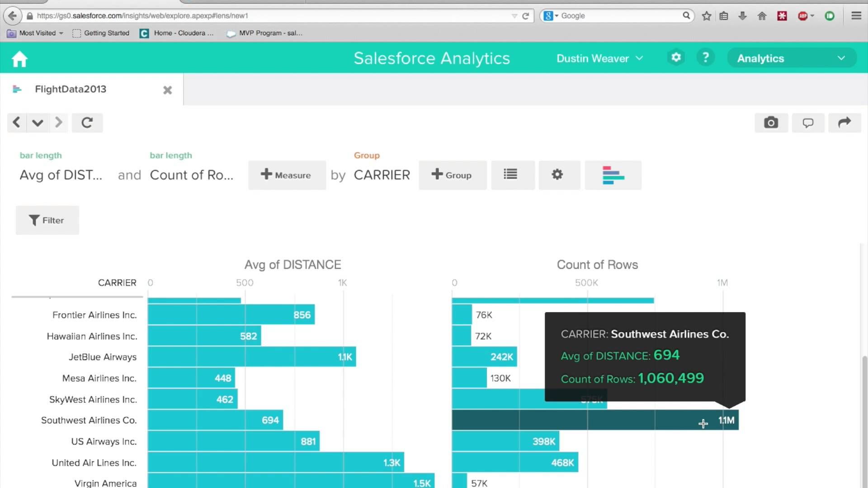Change chart type bar icon
This screenshot has width=868, height=488.
pyautogui.click(x=613, y=175)
